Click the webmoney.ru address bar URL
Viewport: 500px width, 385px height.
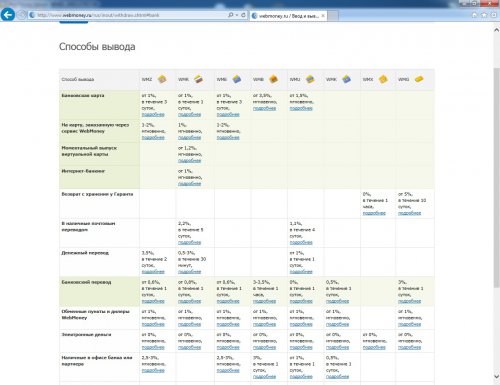tap(98, 15)
